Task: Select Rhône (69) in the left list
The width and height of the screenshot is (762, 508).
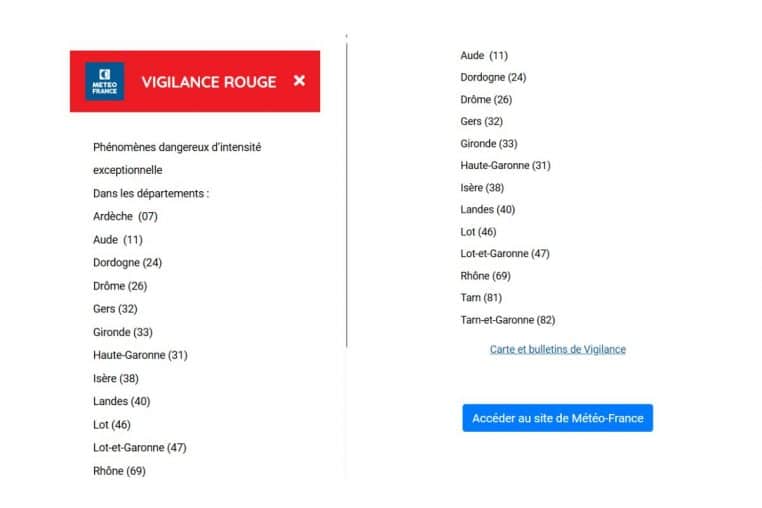Action: [x=119, y=470]
